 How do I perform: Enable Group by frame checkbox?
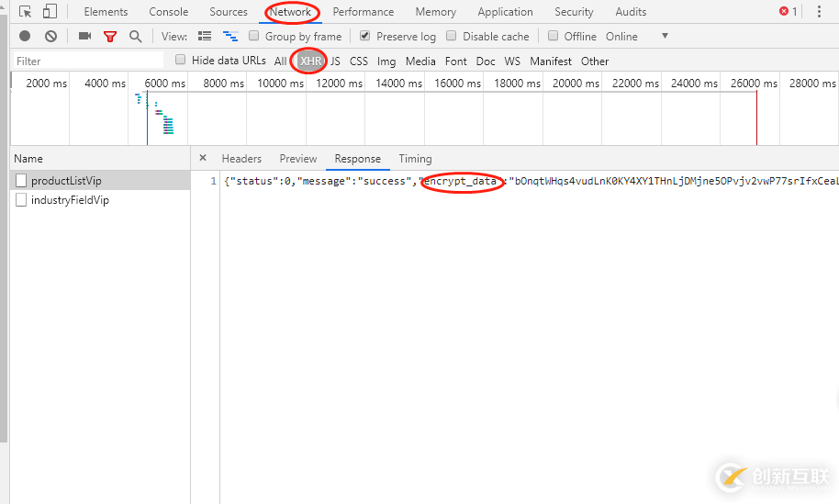(x=254, y=35)
